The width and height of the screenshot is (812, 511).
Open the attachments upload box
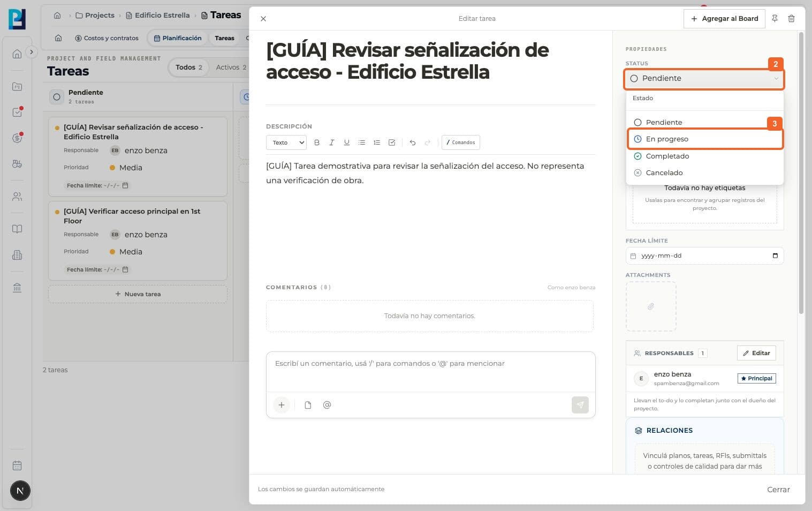click(651, 306)
